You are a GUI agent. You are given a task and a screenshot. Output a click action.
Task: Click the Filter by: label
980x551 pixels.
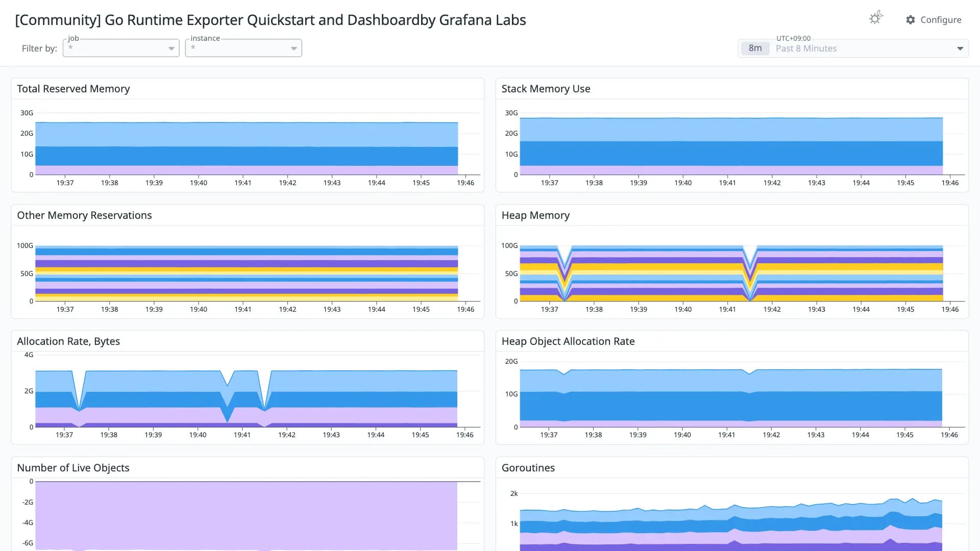[39, 48]
